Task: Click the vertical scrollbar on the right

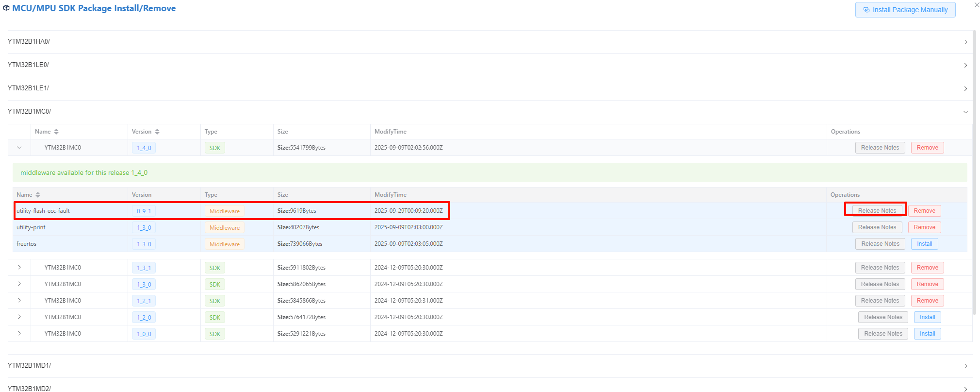Action: tap(974, 170)
